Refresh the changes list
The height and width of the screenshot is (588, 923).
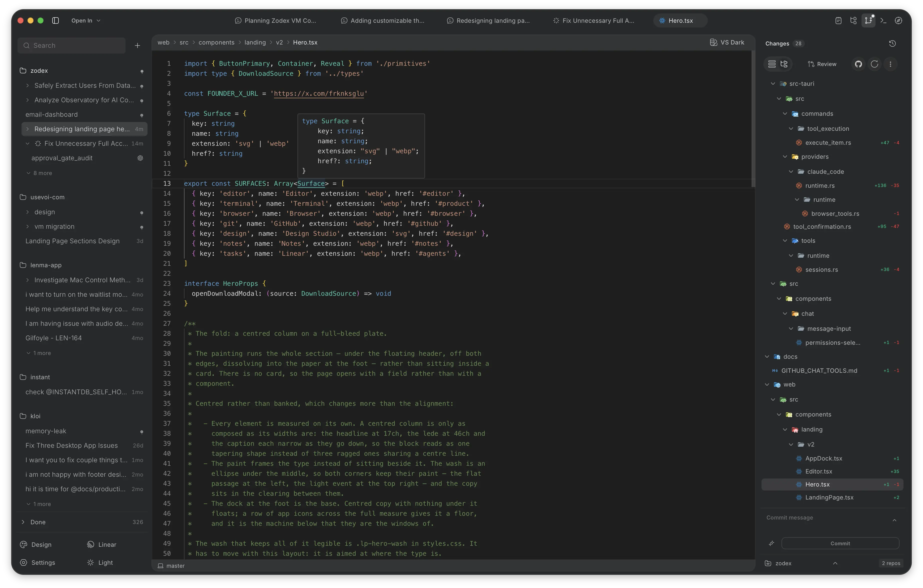pyautogui.click(x=874, y=64)
